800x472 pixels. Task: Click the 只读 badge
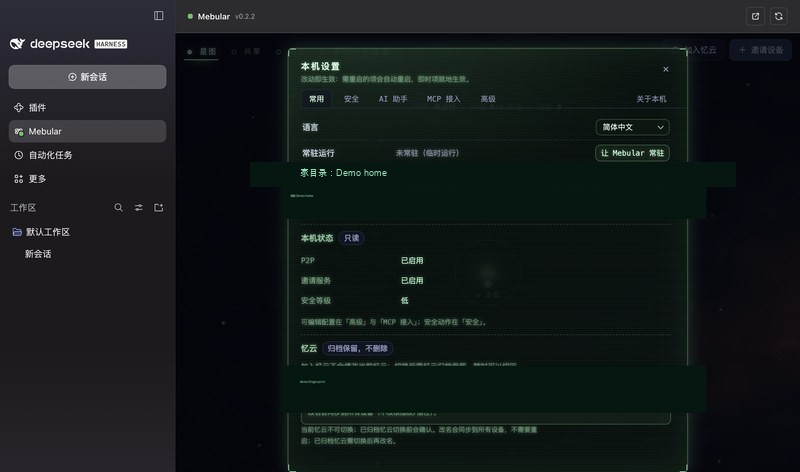pos(351,238)
